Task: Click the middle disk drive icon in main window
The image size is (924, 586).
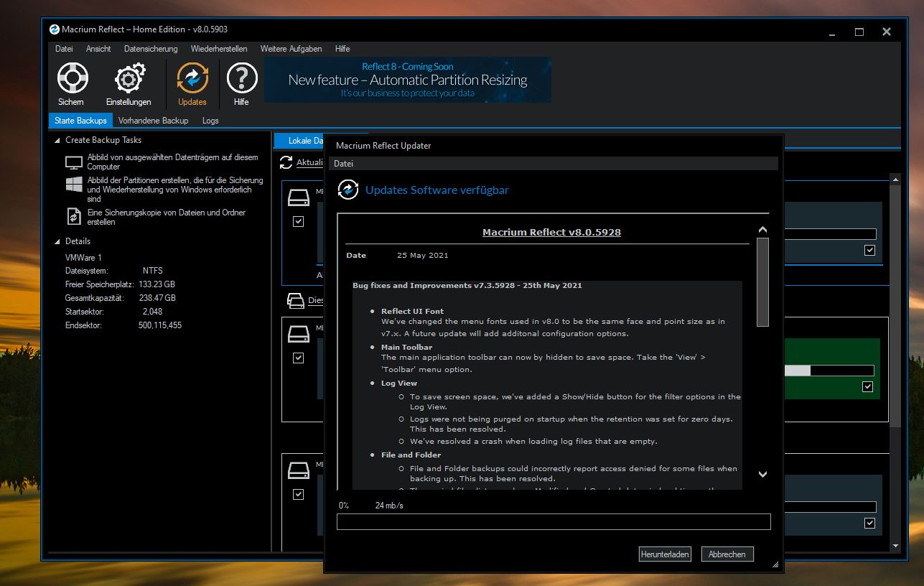Action: coord(298,334)
